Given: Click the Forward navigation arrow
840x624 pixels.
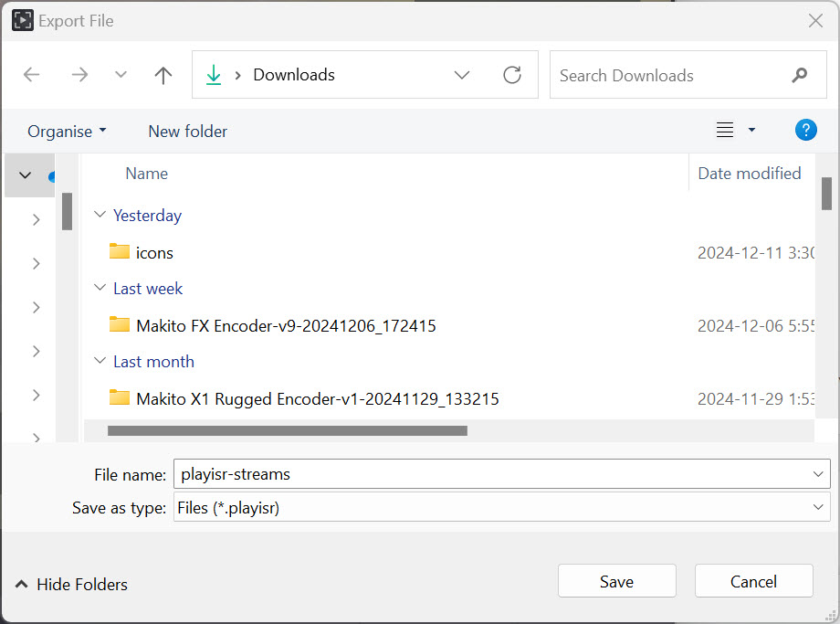Looking at the screenshot, I should point(79,75).
